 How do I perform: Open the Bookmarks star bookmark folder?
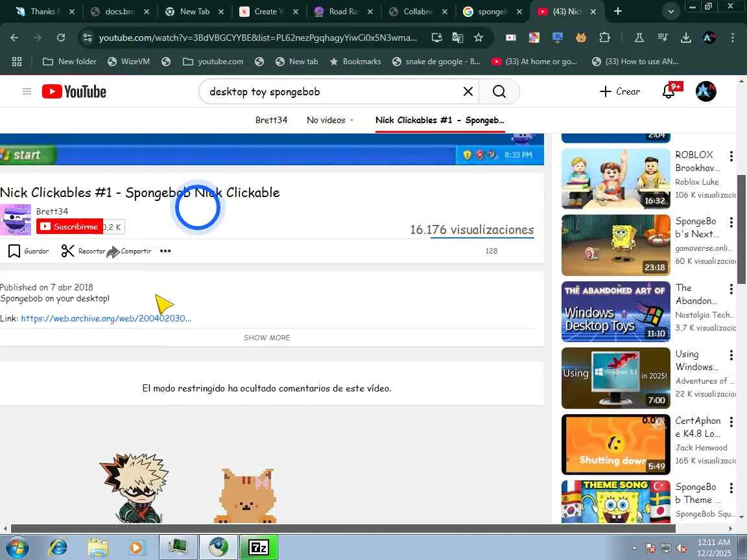point(355,62)
